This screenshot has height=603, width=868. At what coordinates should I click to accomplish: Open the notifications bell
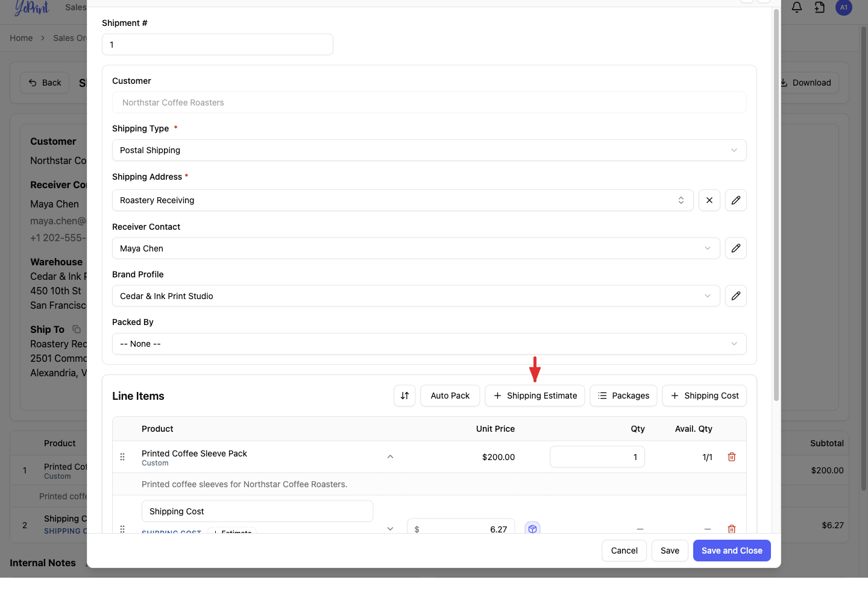point(797,7)
